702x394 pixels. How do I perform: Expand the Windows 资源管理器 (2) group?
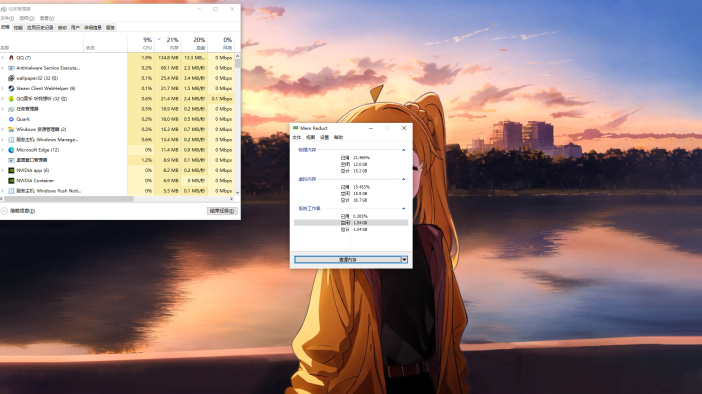[3, 129]
